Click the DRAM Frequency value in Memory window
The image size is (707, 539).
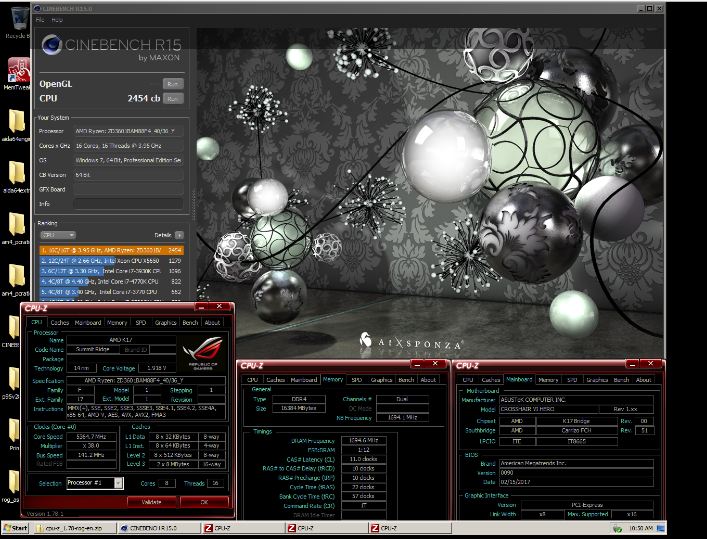coord(364,440)
